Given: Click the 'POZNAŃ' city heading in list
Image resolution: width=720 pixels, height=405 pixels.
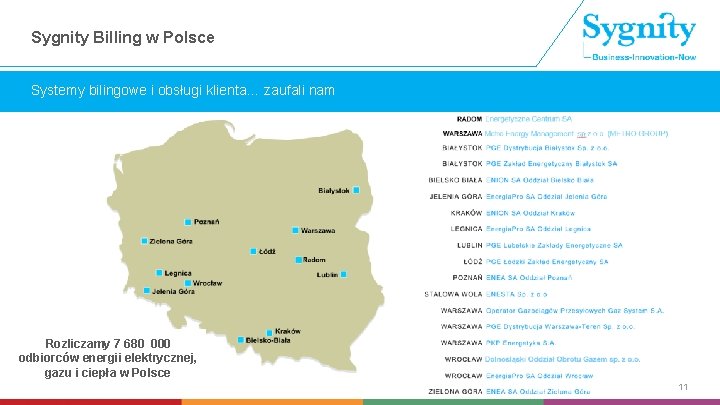Looking at the screenshot, I should 467,278.
